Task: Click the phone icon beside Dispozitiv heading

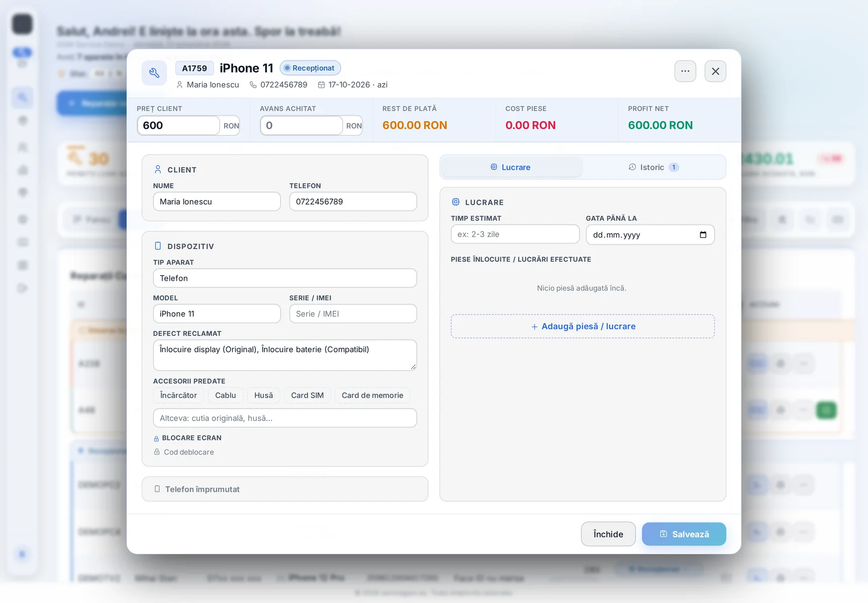Action: point(158,246)
